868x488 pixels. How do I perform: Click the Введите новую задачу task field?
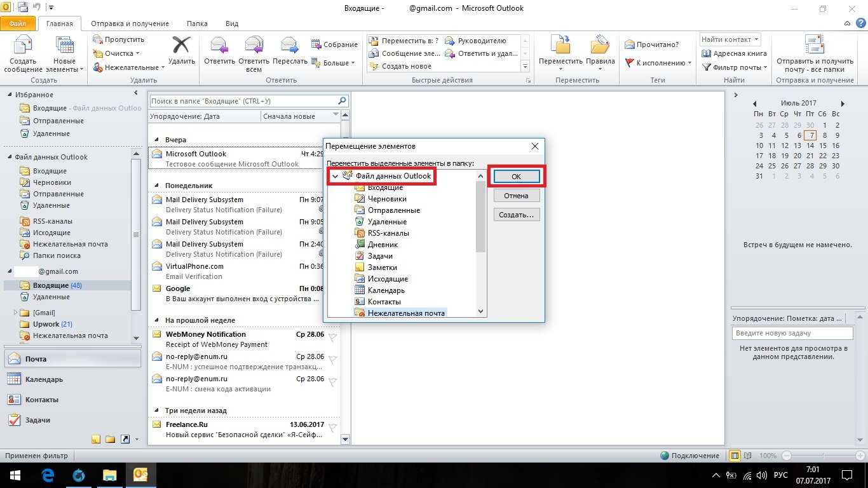point(792,333)
